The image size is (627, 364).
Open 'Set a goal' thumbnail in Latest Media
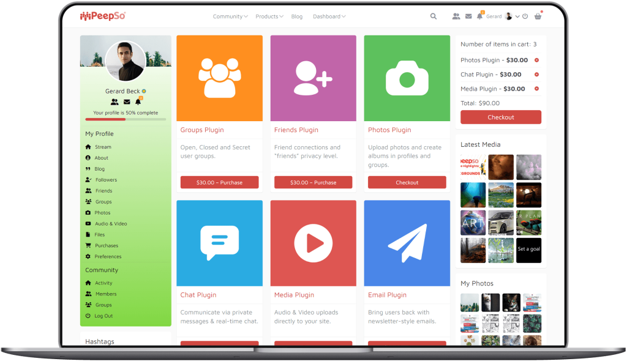[x=528, y=251]
